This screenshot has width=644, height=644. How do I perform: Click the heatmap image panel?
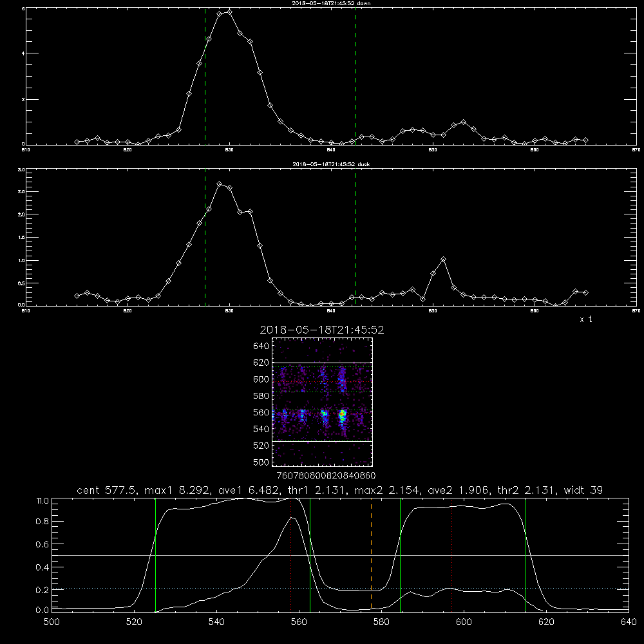[323, 402]
